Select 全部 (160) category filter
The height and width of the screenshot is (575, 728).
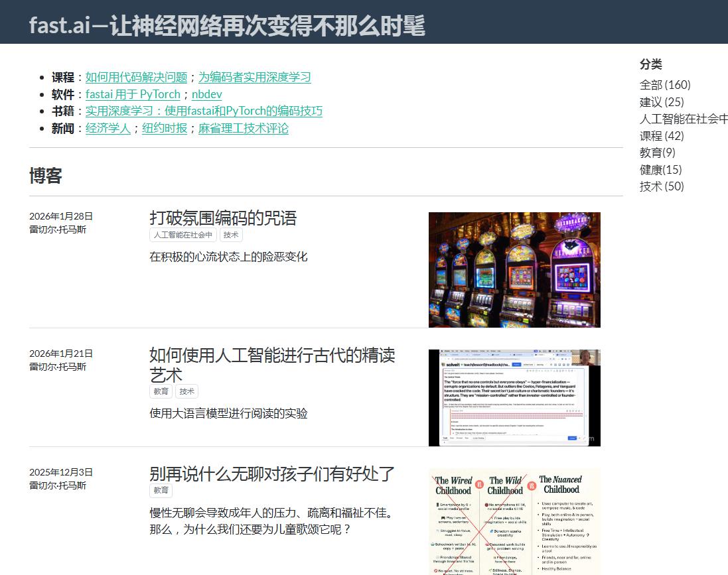666,85
